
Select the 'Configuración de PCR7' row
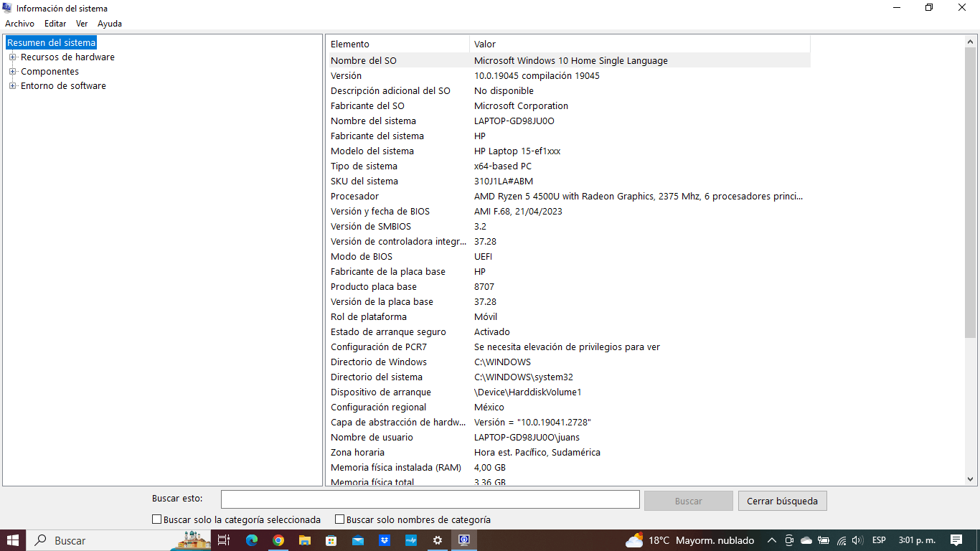569,347
